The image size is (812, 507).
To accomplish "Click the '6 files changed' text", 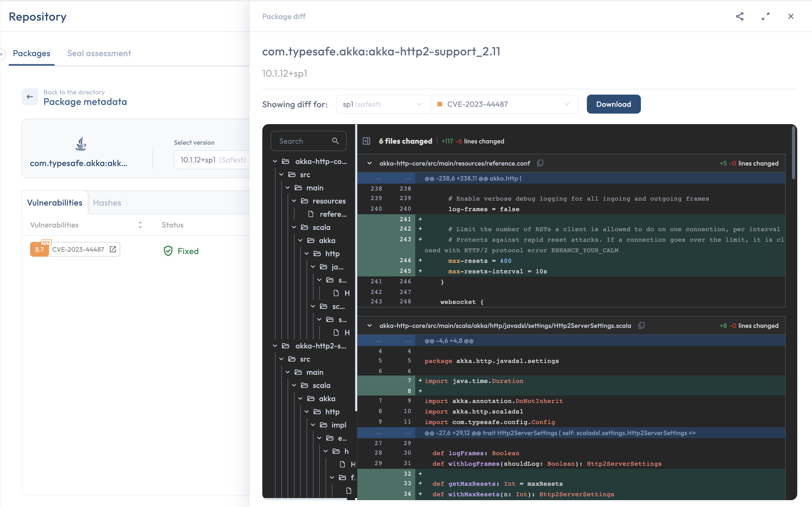I will 405,141.
